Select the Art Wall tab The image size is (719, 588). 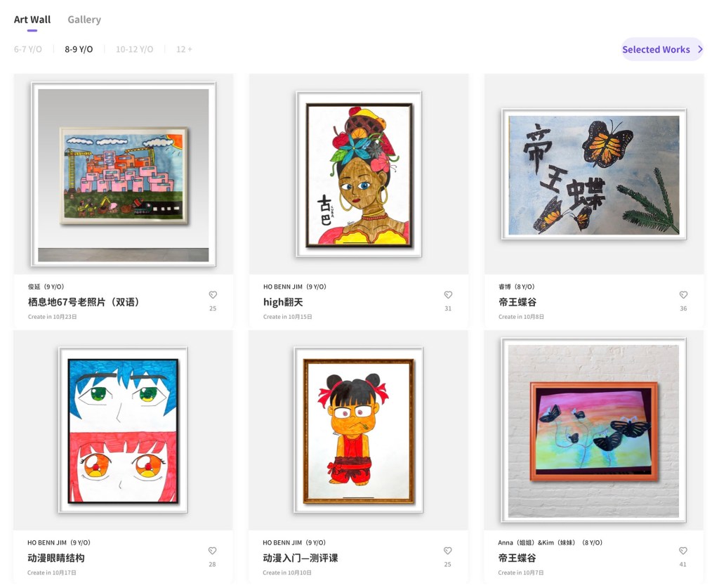click(32, 20)
